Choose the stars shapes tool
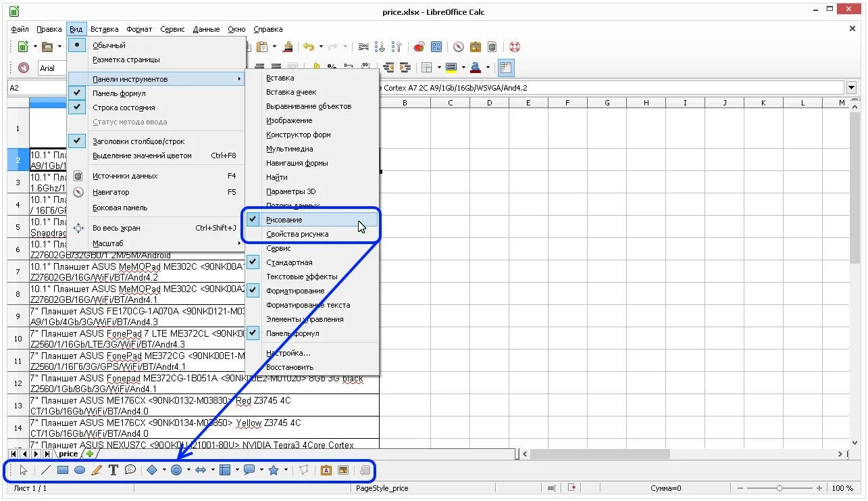The width and height of the screenshot is (868, 501). point(274,470)
